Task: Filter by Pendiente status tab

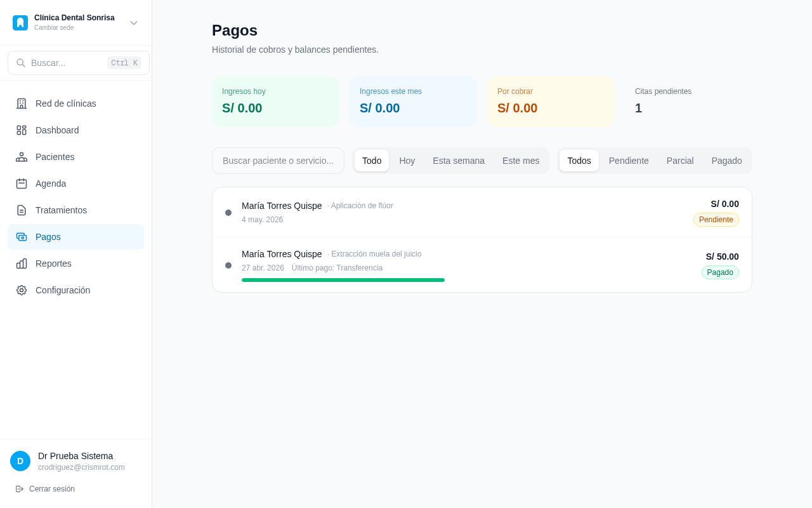Action: coord(629,161)
